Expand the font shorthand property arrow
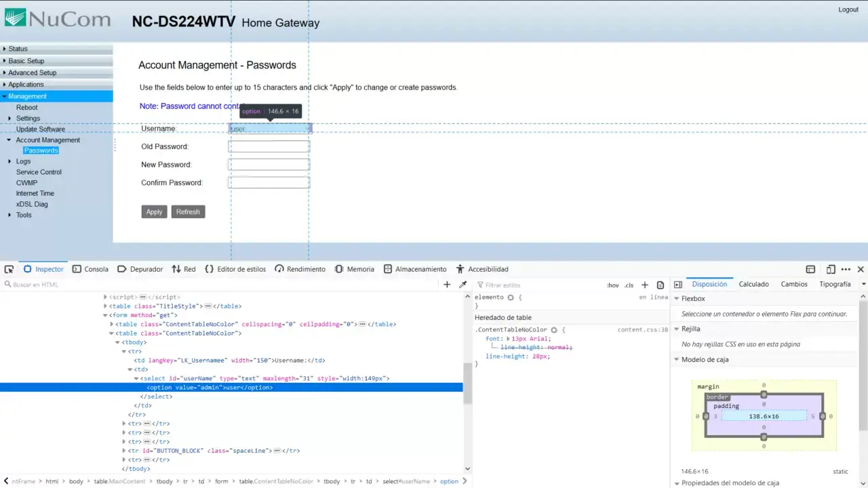The height and width of the screenshot is (488, 868). pyautogui.click(x=509, y=339)
